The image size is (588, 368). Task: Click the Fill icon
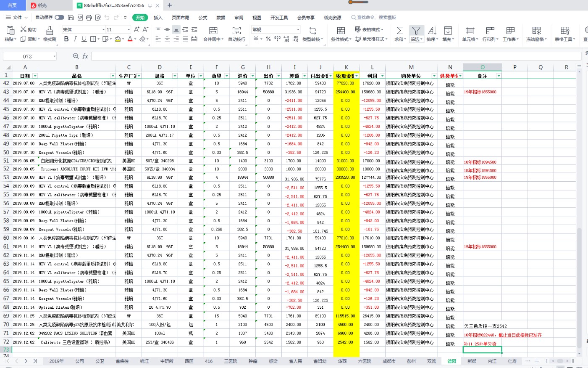click(448, 31)
